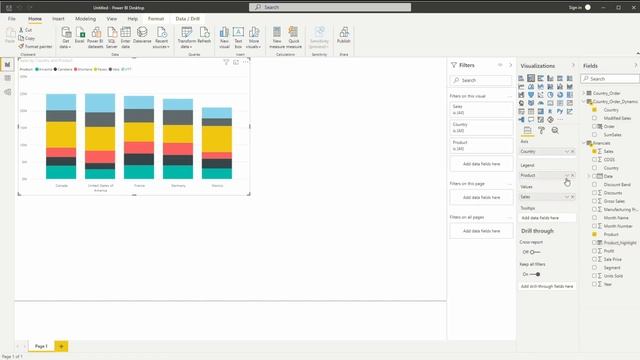640x360 pixels.
Task: Open the Product is (All) filter card
Action: point(481,145)
